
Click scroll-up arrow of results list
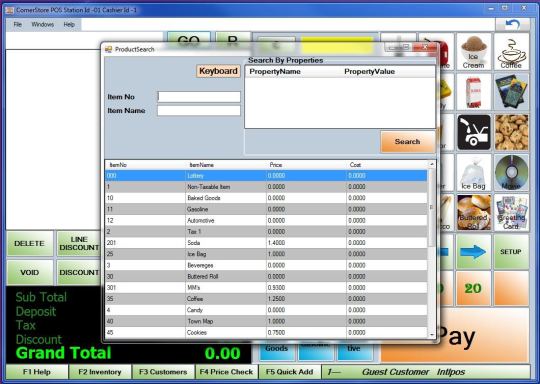pyautogui.click(x=432, y=164)
